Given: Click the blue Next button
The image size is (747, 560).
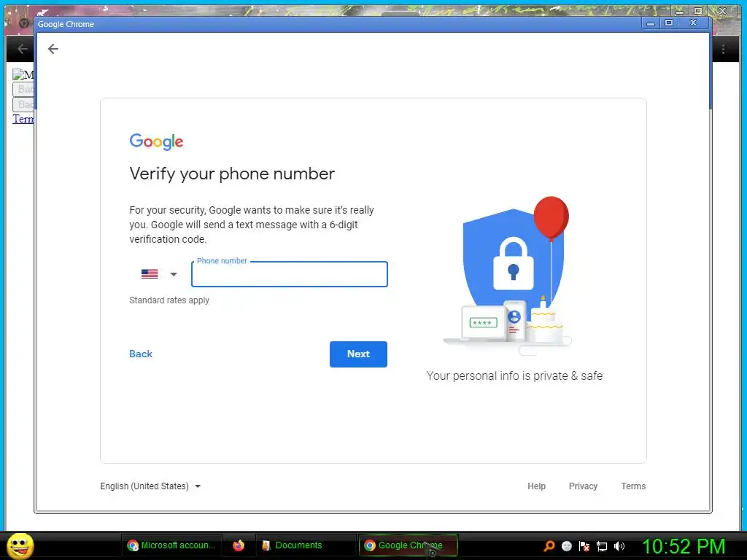Looking at the screenshot, I should (x=358, y=354).
